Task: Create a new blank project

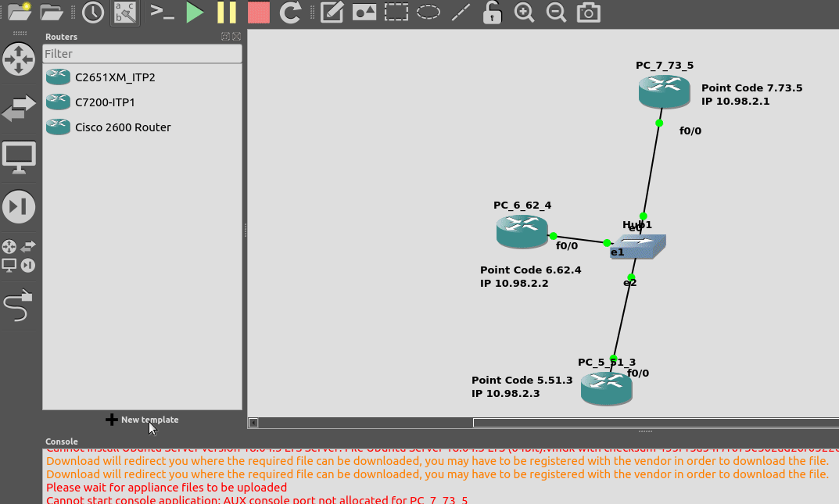Action: (x=20, y=12)
